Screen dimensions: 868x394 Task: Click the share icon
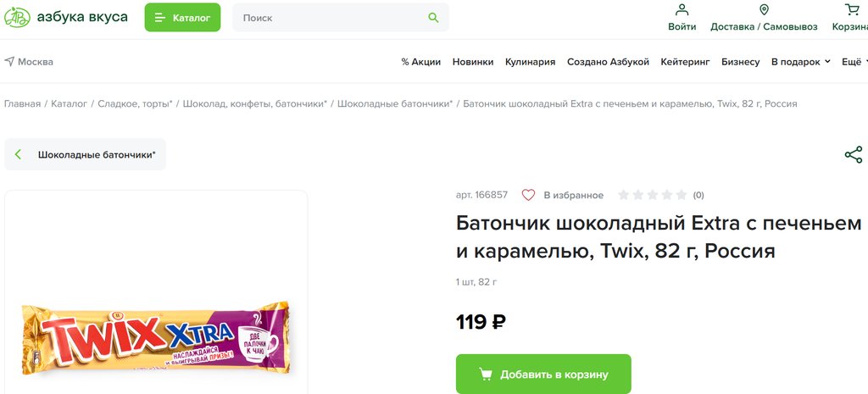853,154
